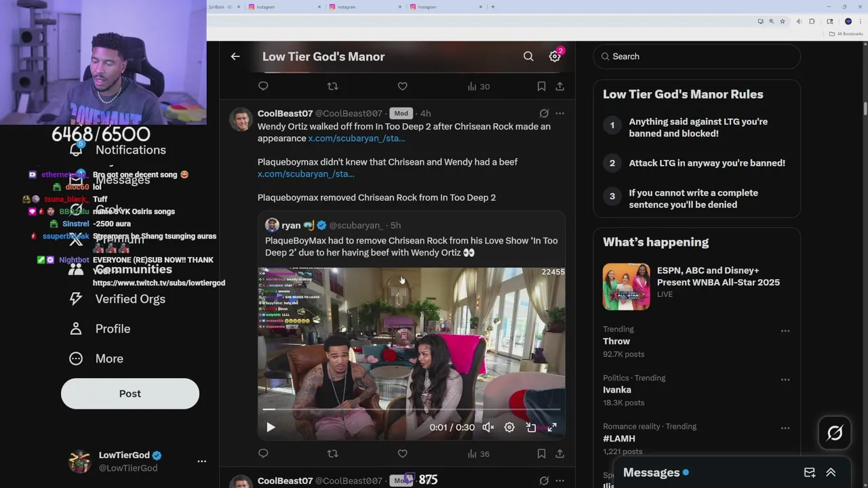Click rule 'Attack LTG in anyway you're banned!'
This screenshot has width=868, height=488.
pos(707,163)
